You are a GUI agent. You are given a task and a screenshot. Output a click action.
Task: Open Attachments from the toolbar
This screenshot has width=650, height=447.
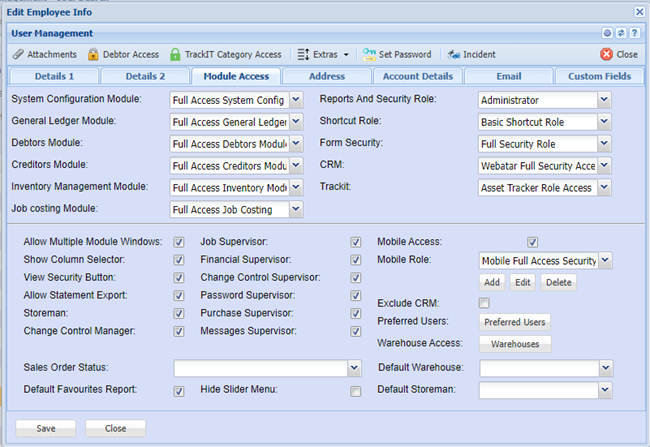pos(43,54)
